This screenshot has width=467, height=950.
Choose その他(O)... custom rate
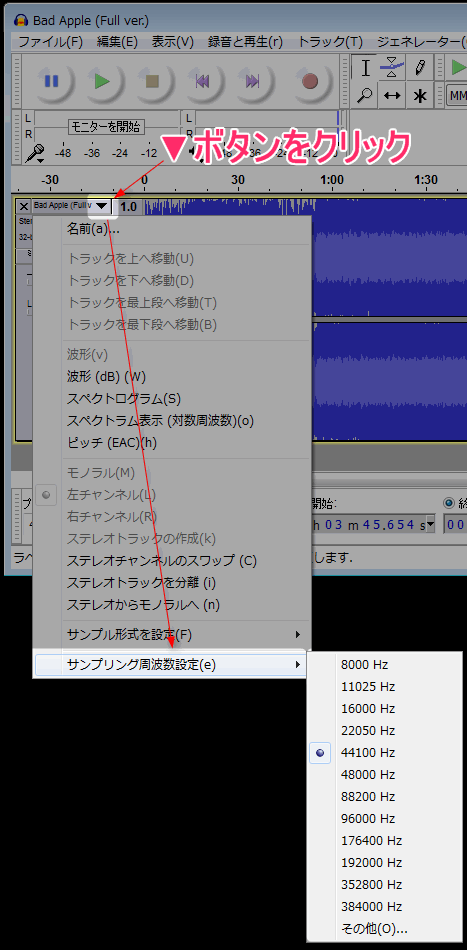pos(382,928)
